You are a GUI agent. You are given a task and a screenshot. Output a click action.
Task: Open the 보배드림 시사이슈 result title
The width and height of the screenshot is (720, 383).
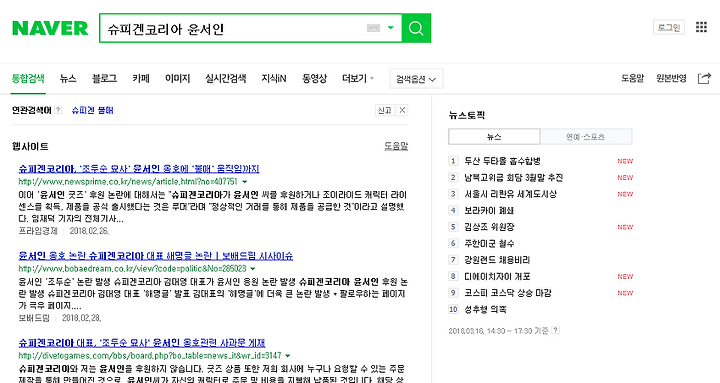[x=156, y=256]
